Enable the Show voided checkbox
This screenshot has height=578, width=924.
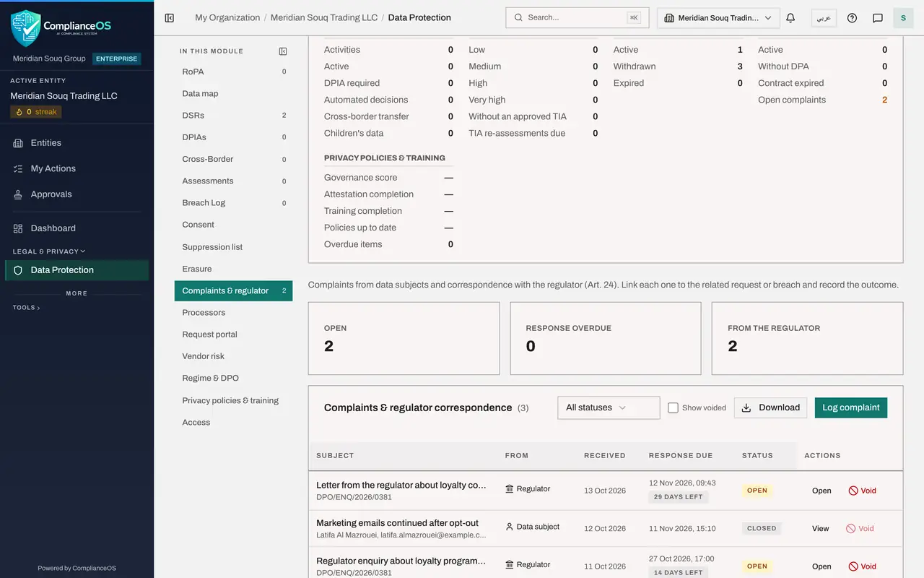[x=673, y=407]
